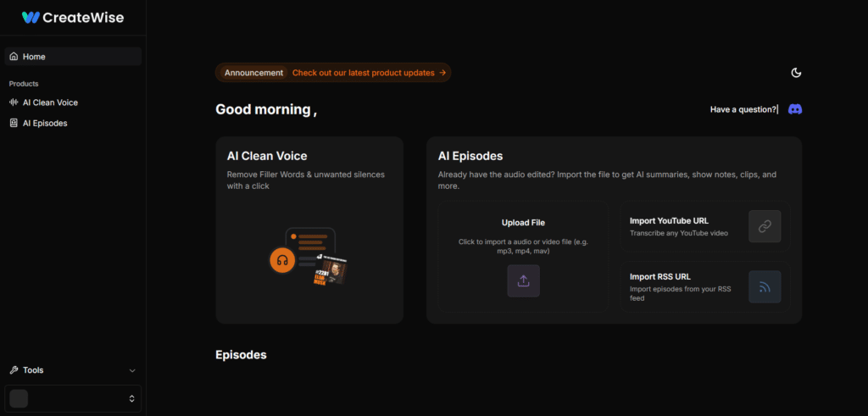The height and width of the screenshot is (416, 868).
Task: Click the Tools wrench icon
Action: pos(14,370)
